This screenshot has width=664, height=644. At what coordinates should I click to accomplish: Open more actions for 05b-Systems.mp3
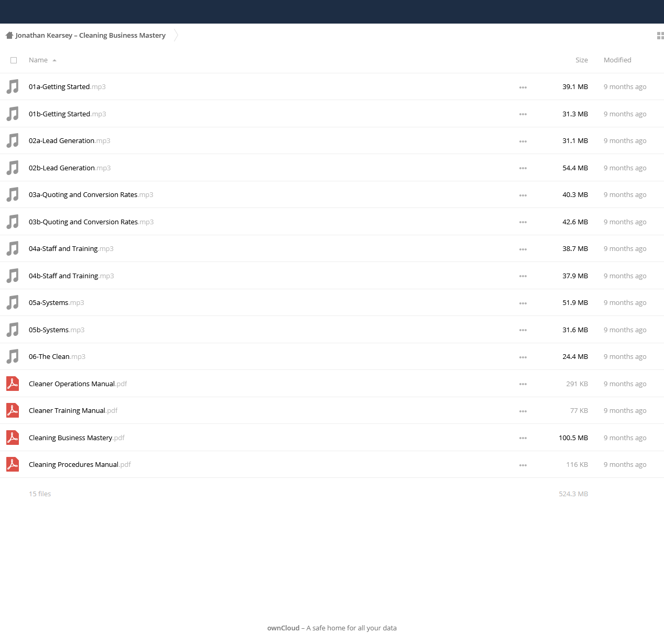[x=523, y=330]
